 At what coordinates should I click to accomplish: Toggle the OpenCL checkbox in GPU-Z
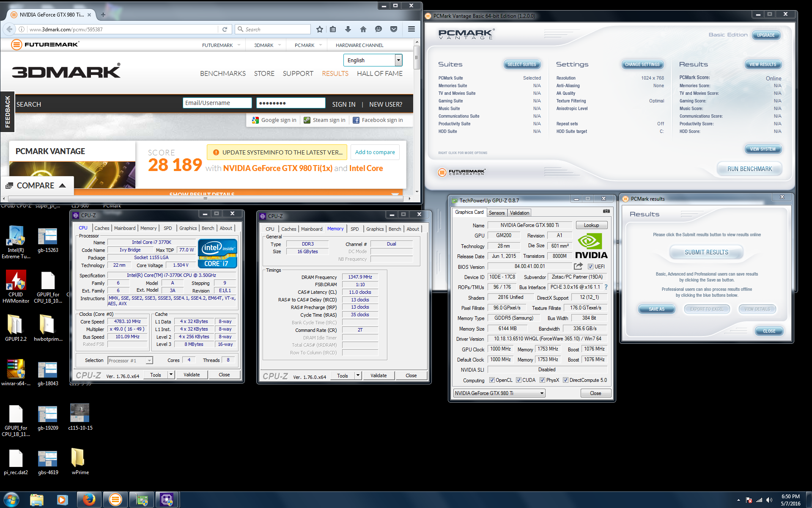[492, 380]
